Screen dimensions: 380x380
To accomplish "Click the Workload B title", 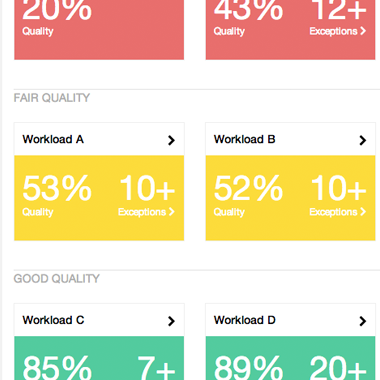I will coord(244,139).
